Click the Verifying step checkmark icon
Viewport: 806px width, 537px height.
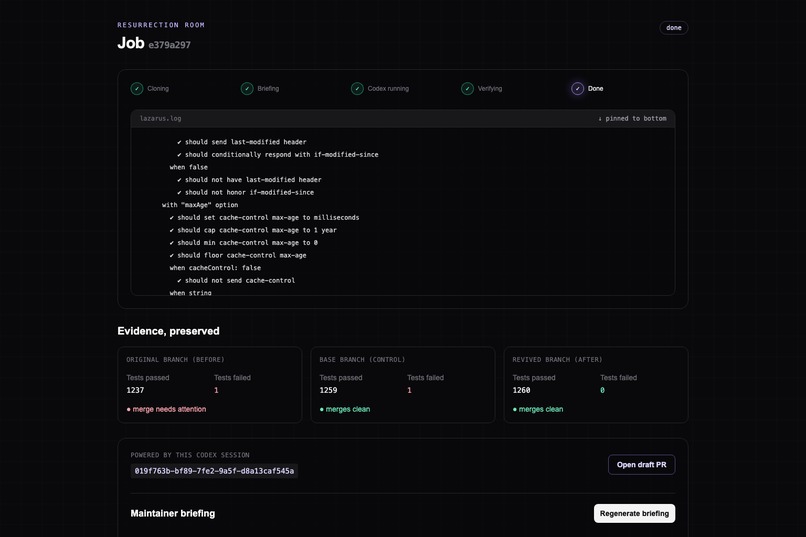click(467, 88)
